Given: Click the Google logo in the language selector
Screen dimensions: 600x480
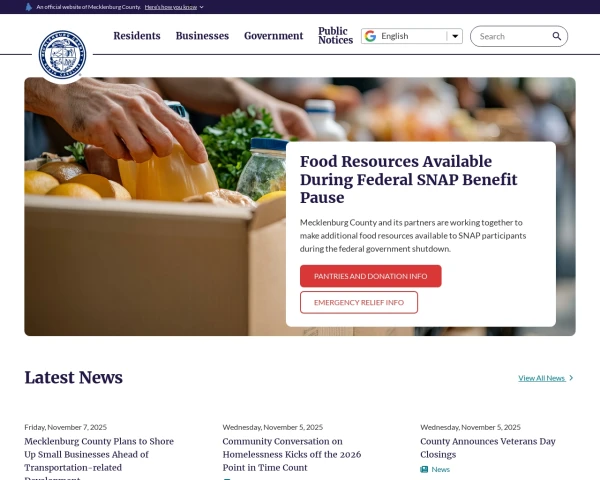Looking at the screenshot, I should tap(370, 36).
